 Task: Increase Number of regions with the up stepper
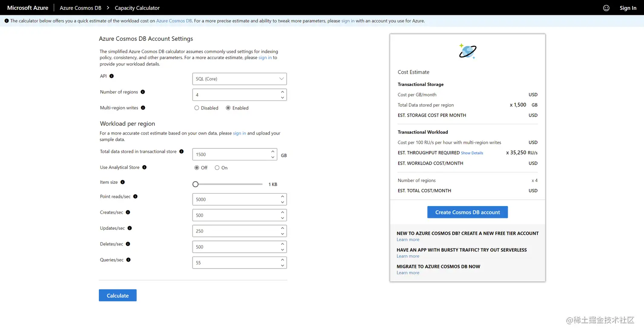[x=282, y=92]
